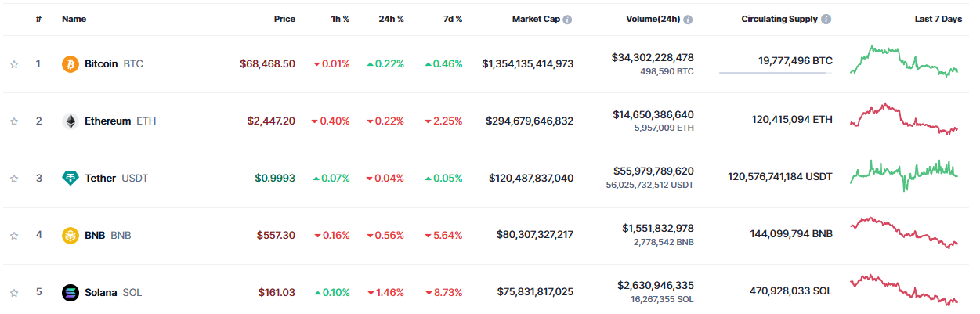Favorite Solana with the star toggle
The image size is (980, 314).
coord(14,293)
